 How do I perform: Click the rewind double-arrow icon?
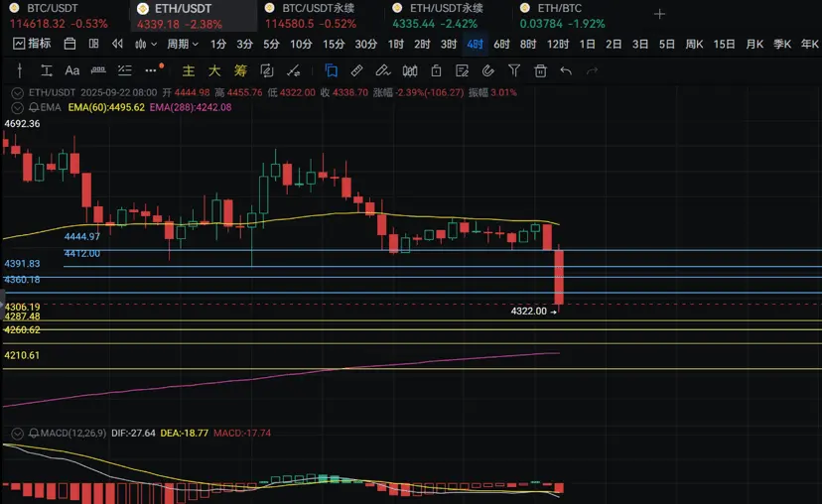click(x=117, y=44)
